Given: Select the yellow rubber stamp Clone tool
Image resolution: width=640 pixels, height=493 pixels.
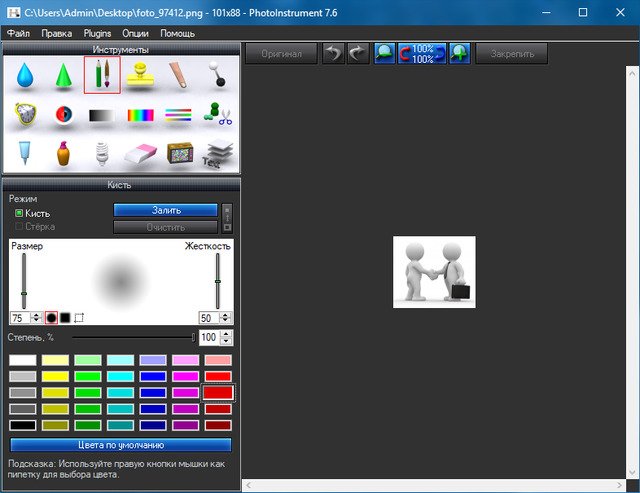Looking at the screenshot, I should coord(140,75).
